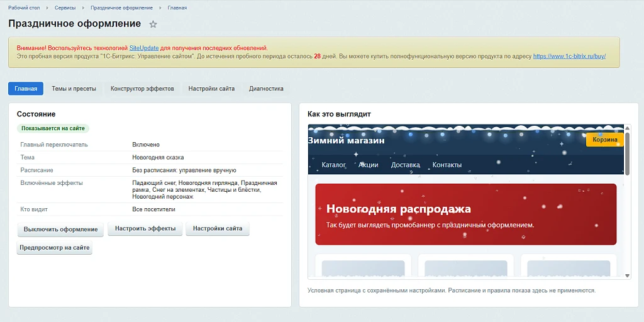
Task: Click Показывается на сайте status badge
Action: 53,128
